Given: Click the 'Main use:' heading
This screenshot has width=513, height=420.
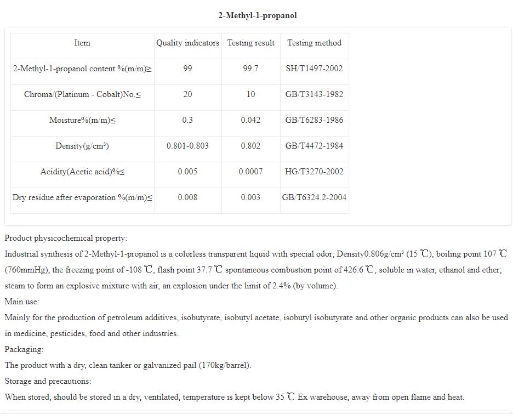Looking at the screenshot, I should coord(22,302).
